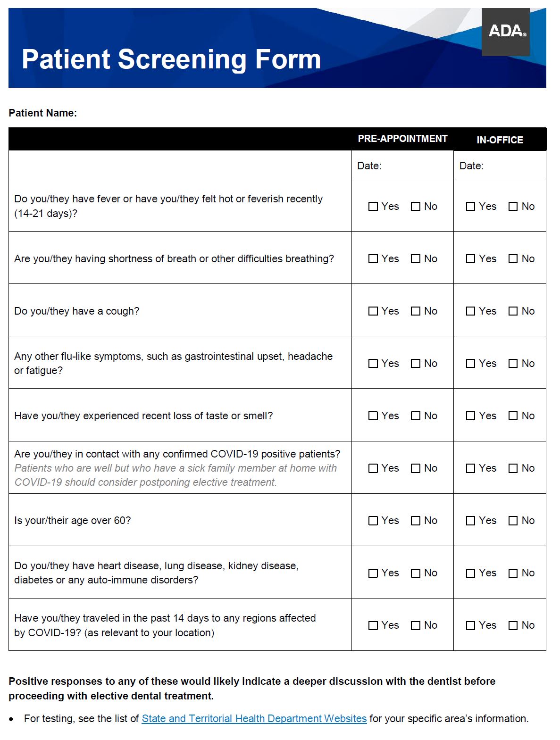Viewport: 560px width, 740px height.
Task: Click the In-Office Date field
Action: tap(500, 166)
